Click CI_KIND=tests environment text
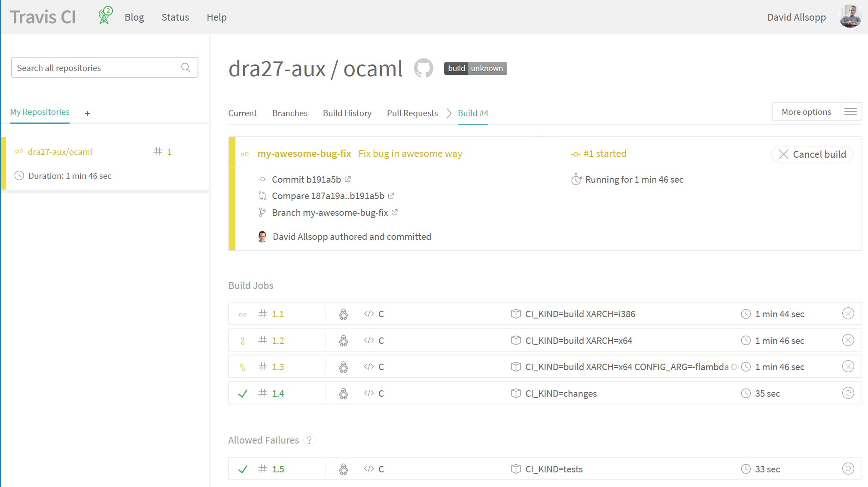This screenshot has height=487, width=868. point(554,469)
